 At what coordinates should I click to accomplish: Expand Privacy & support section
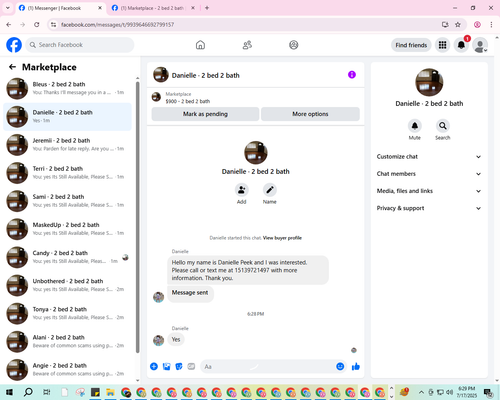(x=429, y=208)
